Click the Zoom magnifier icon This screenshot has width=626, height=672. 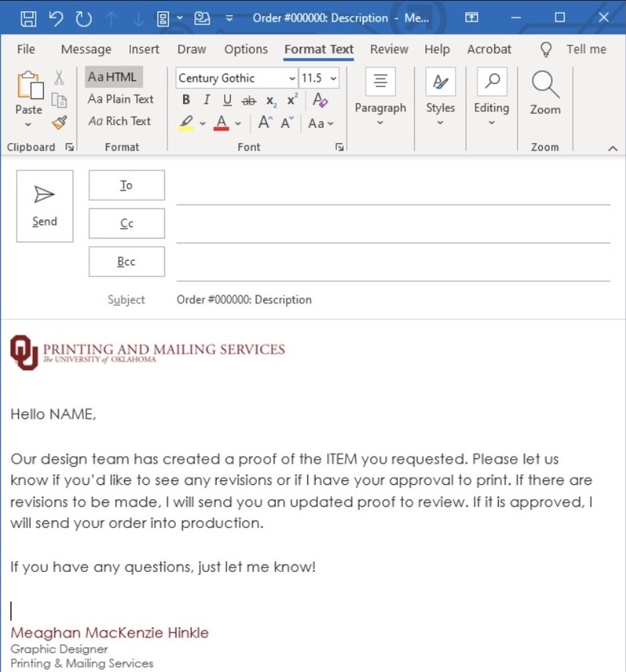tap(544, 93)
